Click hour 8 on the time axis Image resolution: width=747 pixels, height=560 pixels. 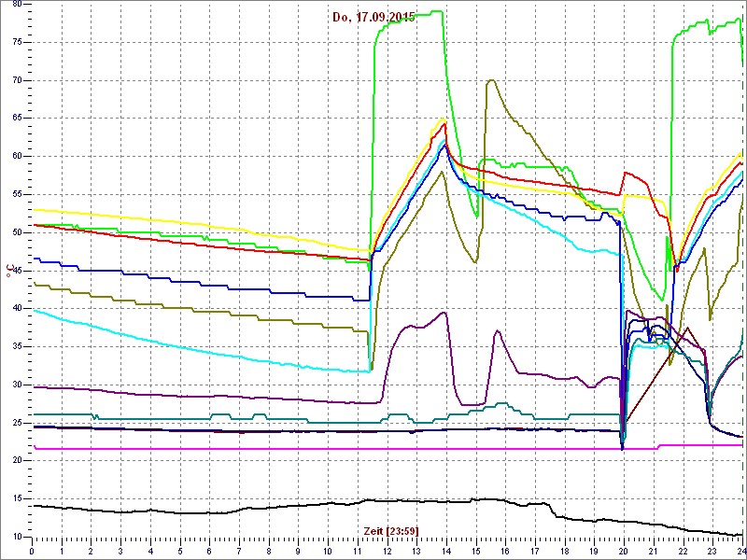(269, 552)
